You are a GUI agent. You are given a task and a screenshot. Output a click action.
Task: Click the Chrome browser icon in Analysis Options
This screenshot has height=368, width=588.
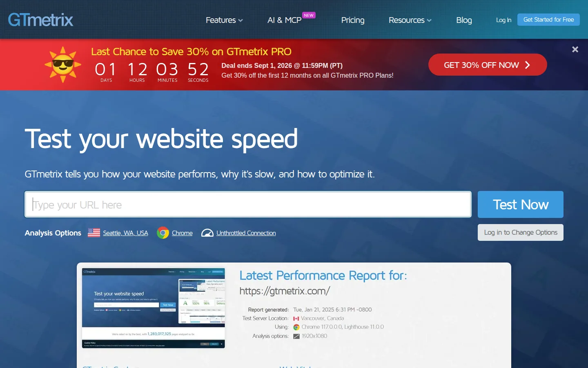click(x=163, y=233)
